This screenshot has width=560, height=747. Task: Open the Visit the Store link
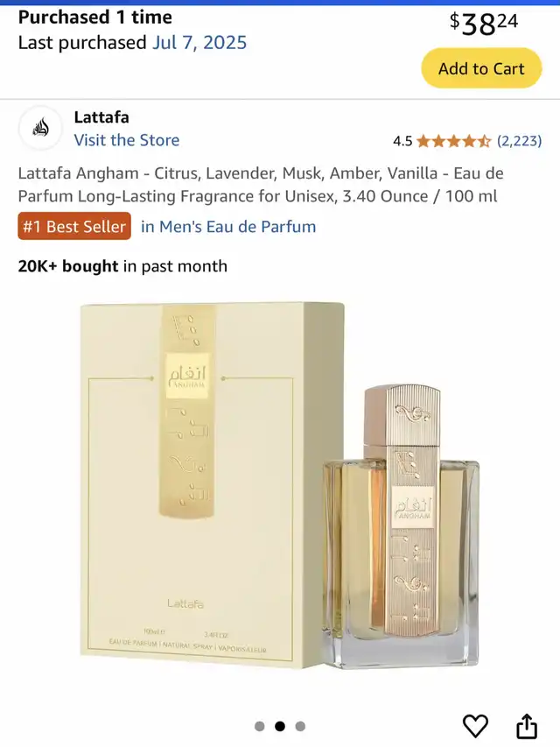coord(127,140)
